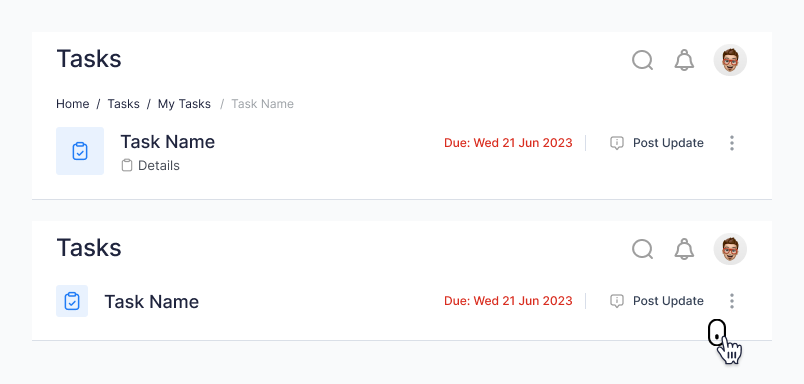Open the user avatar in the top header
The image size is (804, 384).
click(x=730, y=60)
